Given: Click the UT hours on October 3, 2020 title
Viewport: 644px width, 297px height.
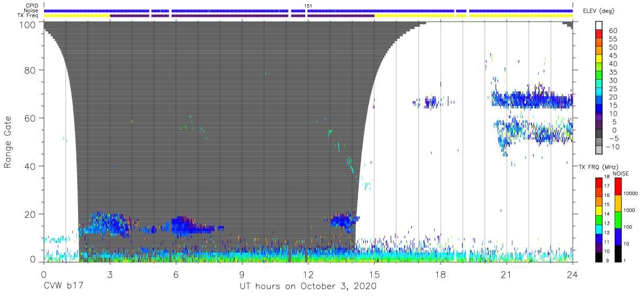Looking at the screenshot, I should pyautogui.click(x=308, y=287).
